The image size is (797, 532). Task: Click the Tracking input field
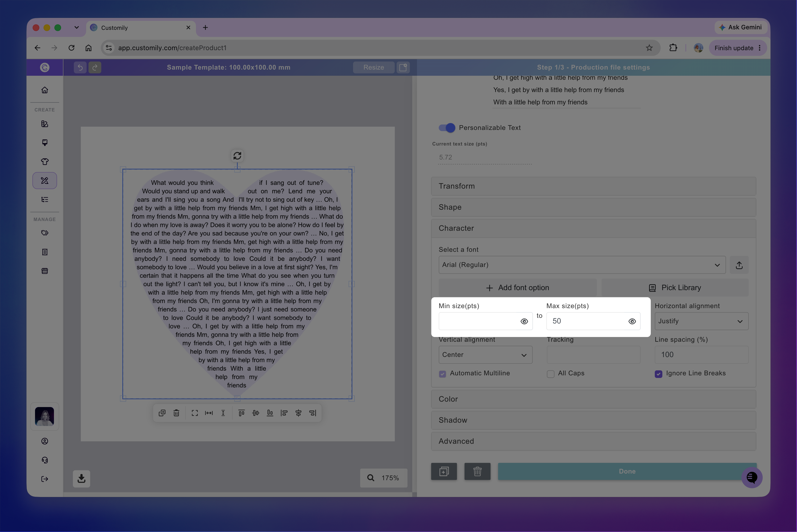click(x=593, y=355)
